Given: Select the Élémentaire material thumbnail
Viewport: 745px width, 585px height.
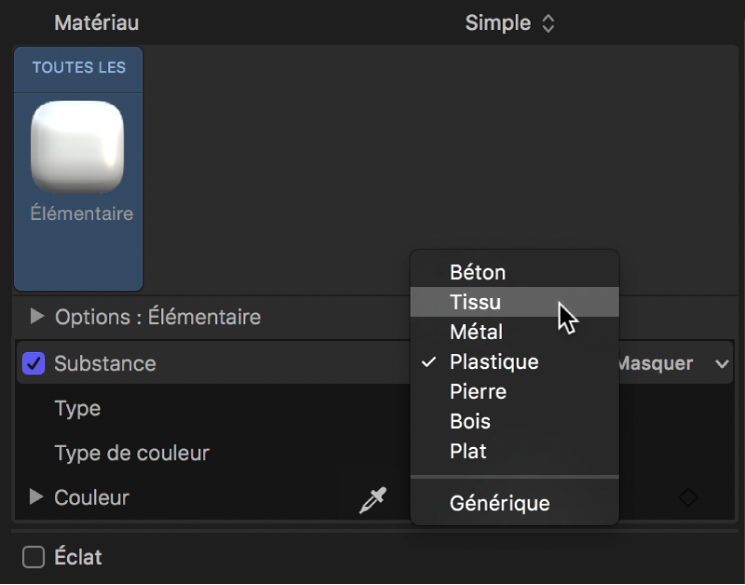Looking at the screenshot, I should 78,148.
